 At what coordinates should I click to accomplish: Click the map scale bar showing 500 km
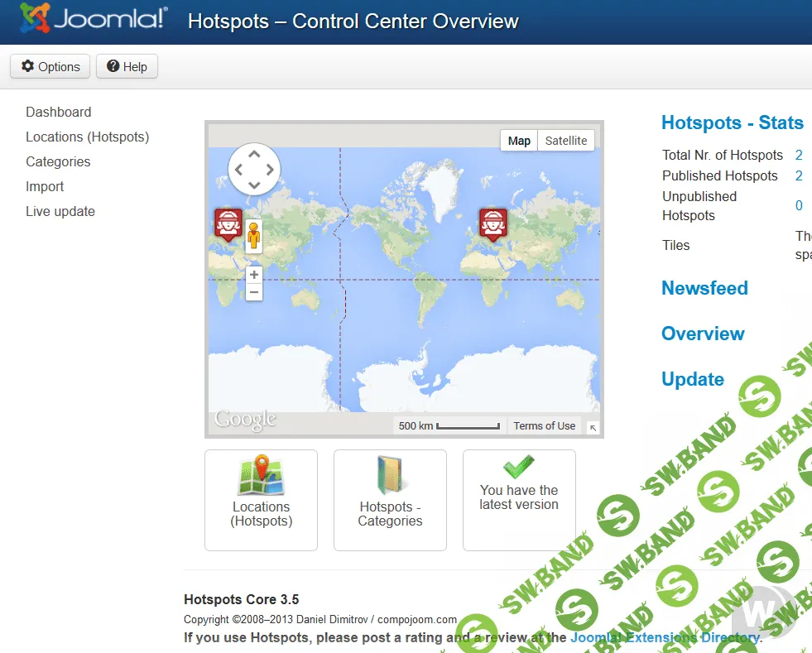[x=448, y=425]
